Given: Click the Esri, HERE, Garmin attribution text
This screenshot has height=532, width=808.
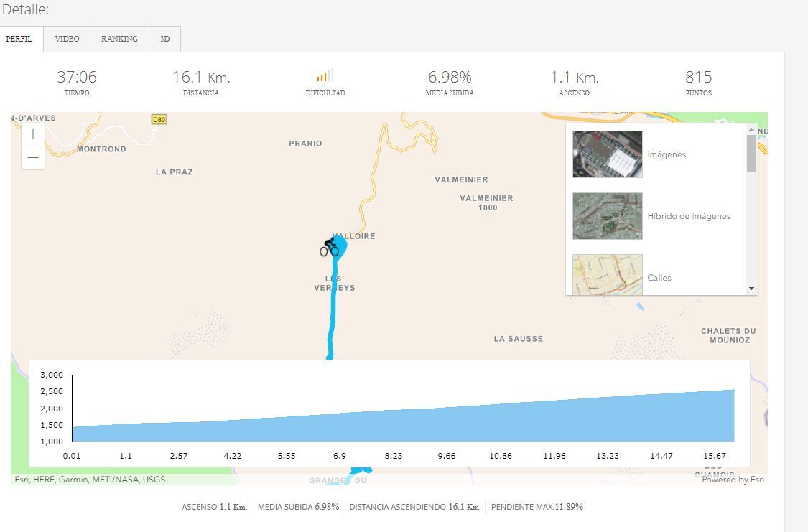Looking at the screenshot, I should tap(90, 480).
